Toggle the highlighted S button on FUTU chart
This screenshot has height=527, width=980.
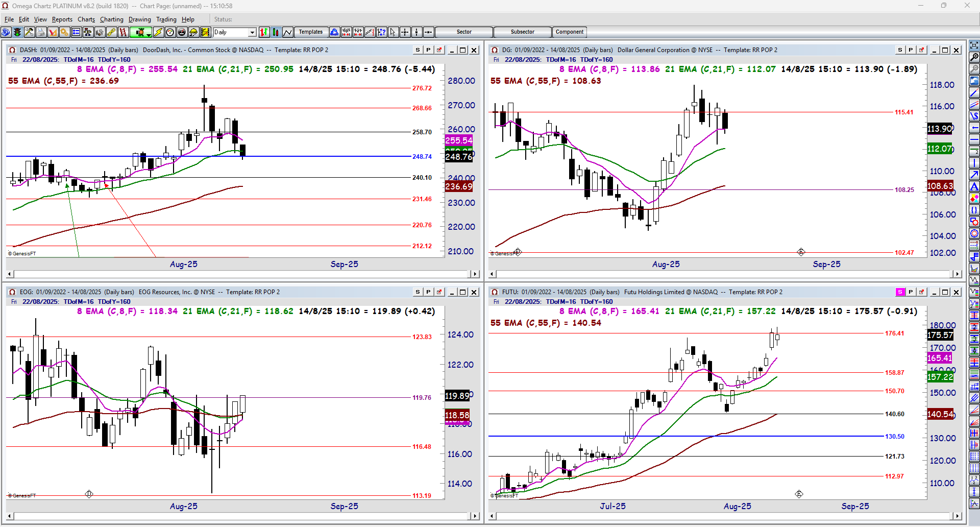900,292
